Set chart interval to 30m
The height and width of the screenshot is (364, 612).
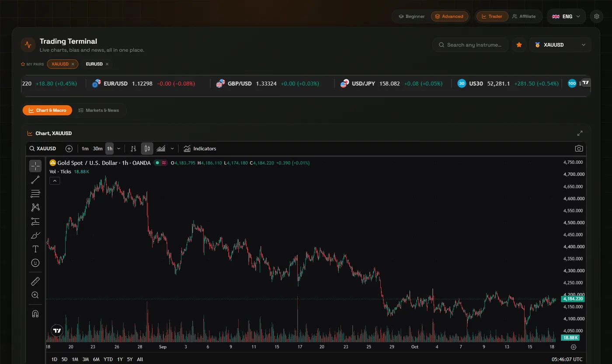tap(97, 149)
